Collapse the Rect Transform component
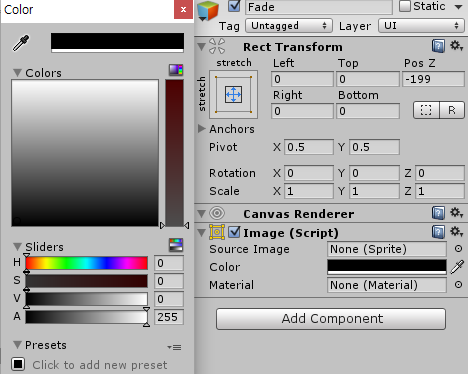Viewport: 468px width, 374px height. click(x=201, y=46)
